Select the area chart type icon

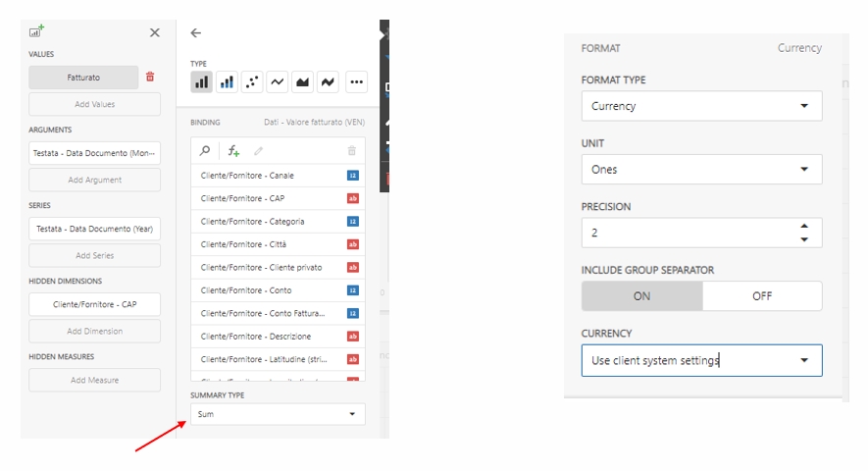click(x=303, y=82)
